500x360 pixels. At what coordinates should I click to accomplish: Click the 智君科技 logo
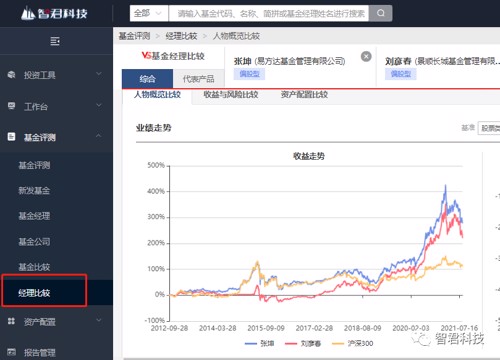tap(54, 13)
